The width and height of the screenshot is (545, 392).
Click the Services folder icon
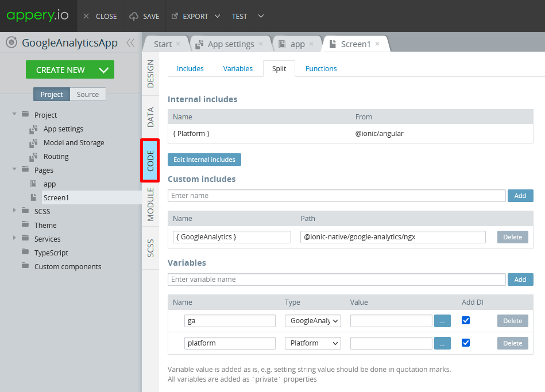click(25, 238)
